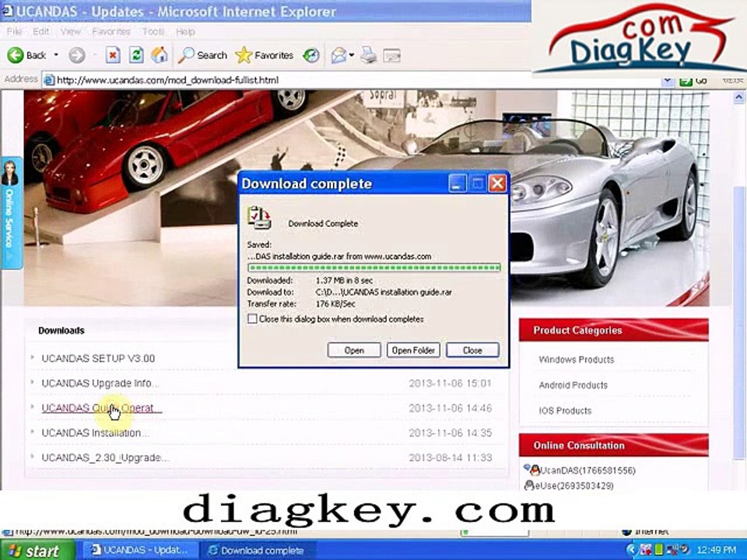This screenshot has width=747, height=560.
Task: Open the UCANDAS Quick Operat... link
Action: (x=101, y=408)
